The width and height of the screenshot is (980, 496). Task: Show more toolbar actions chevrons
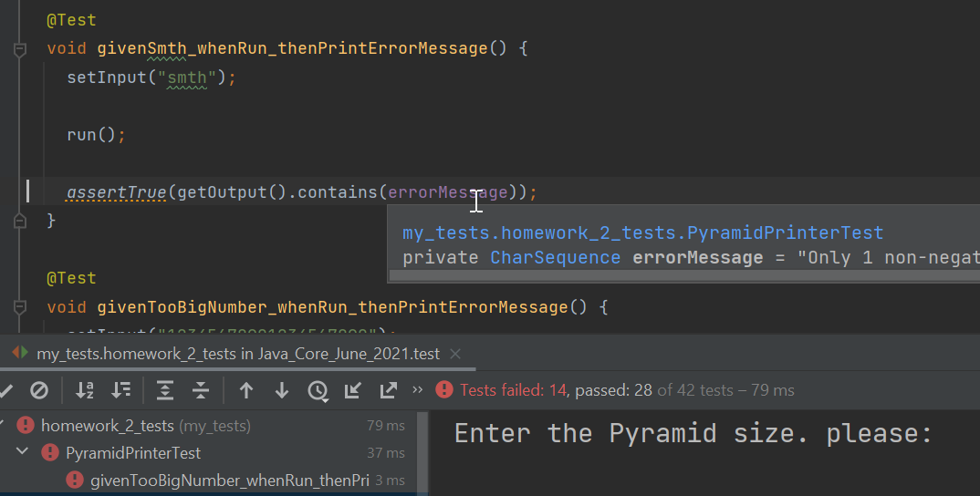[418, 390]
